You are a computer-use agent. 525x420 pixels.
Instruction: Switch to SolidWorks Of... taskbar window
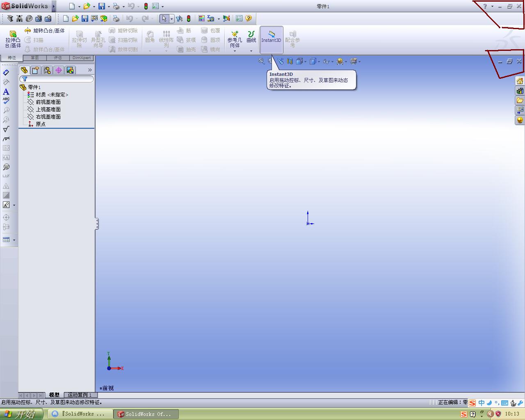[x=146, y=414]
